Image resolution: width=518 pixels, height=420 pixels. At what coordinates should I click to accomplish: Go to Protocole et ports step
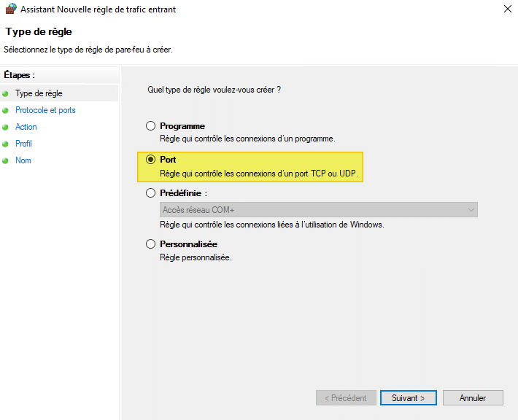click(x=45, y=111)
